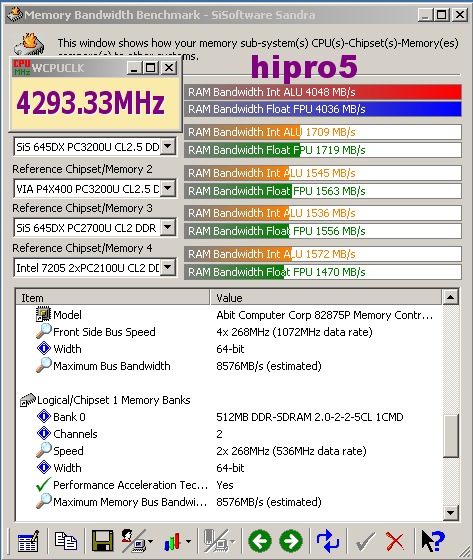Click the grayed disconnect computer icon

click(x=216, y=541)
